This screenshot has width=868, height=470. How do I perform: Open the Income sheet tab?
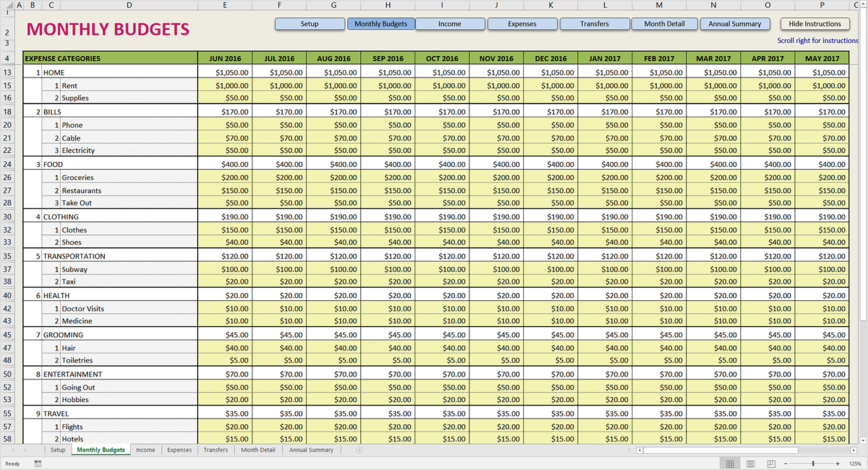(146, 450)
